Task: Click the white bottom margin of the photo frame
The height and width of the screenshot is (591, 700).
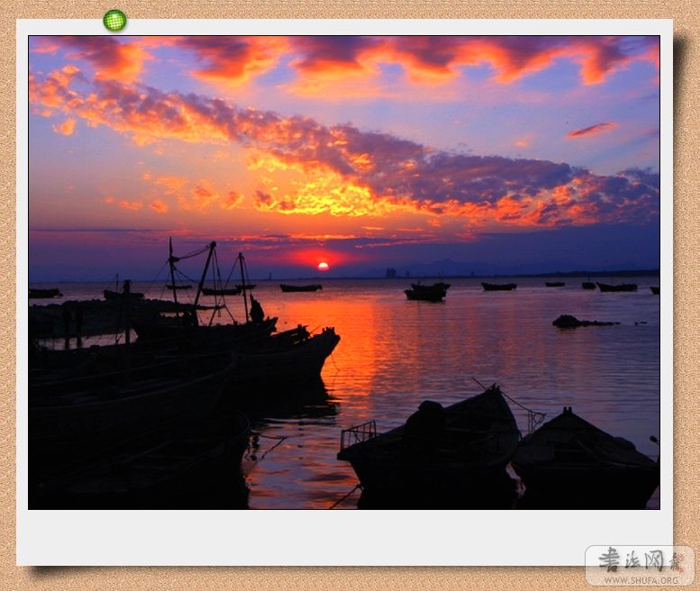Action: point(342,537)
